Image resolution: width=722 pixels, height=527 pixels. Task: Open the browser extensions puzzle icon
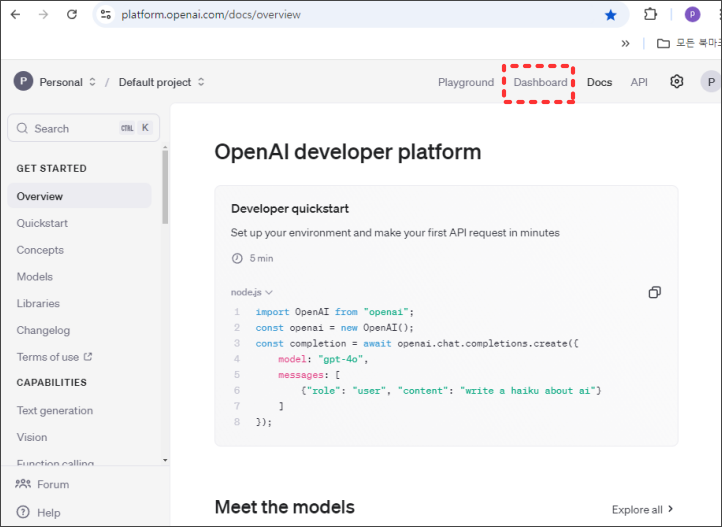tap(650, 15)
